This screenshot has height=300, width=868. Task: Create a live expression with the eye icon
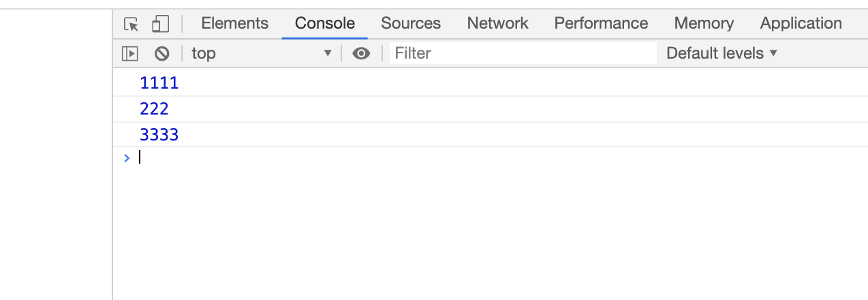tap(361, 53)
